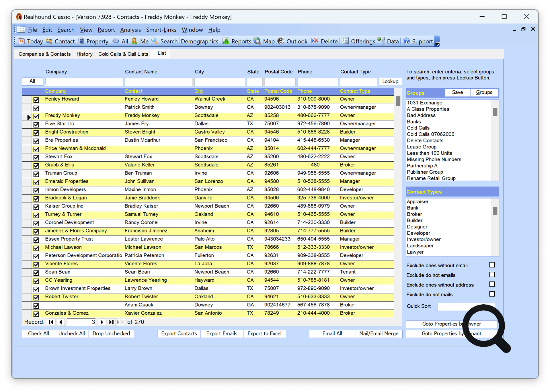550x392 pixels.
Task: Enable Exclude ones without address
Action: tap(492, 285)
